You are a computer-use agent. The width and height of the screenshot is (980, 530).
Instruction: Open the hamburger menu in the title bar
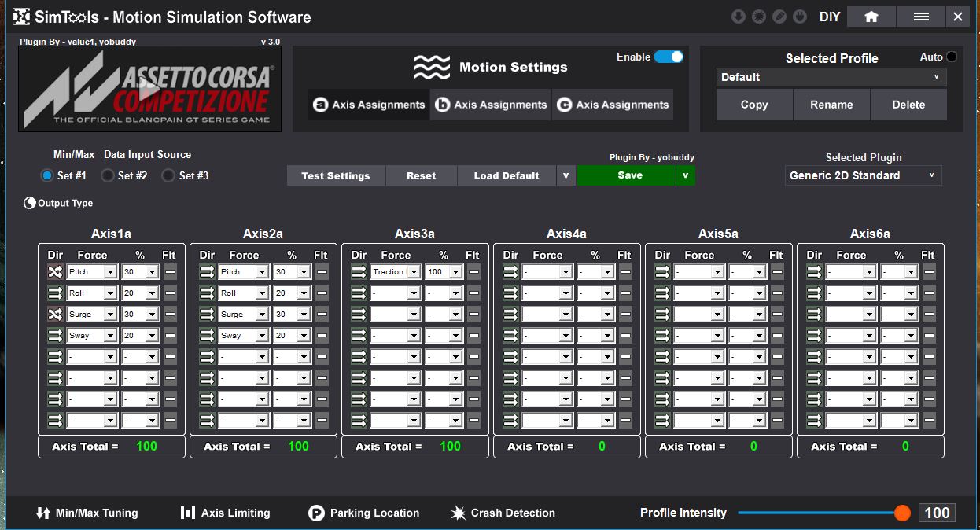tap(922, 17)
